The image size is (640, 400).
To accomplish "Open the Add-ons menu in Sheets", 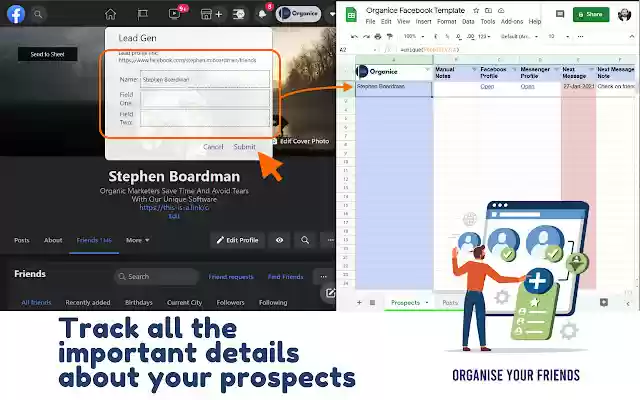I will pos(512,22).
